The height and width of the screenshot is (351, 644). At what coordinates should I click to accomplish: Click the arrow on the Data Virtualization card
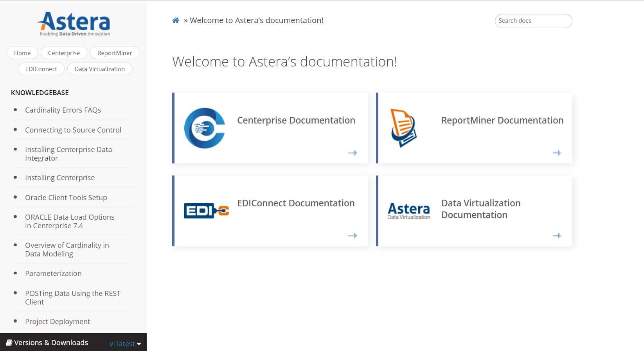point(556,236)
